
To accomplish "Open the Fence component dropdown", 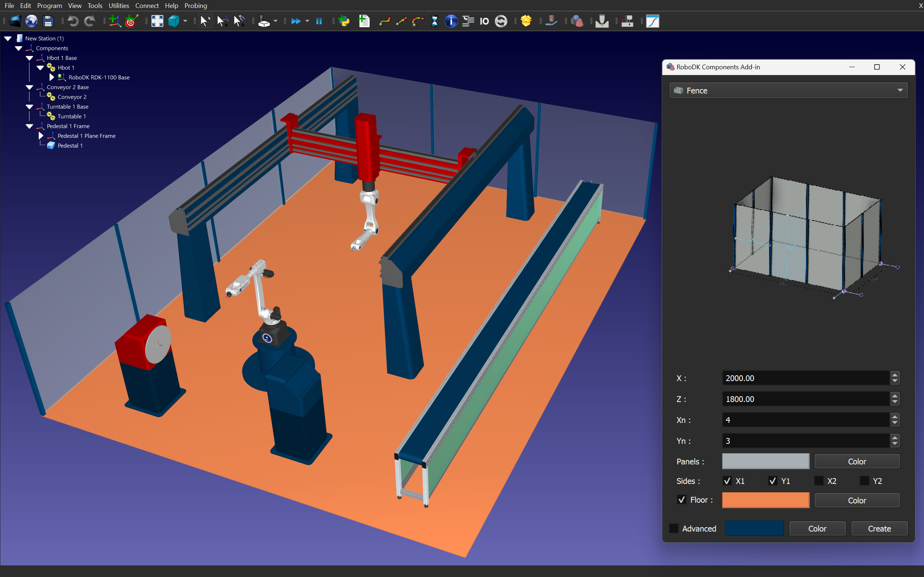I will coord(788,91).
